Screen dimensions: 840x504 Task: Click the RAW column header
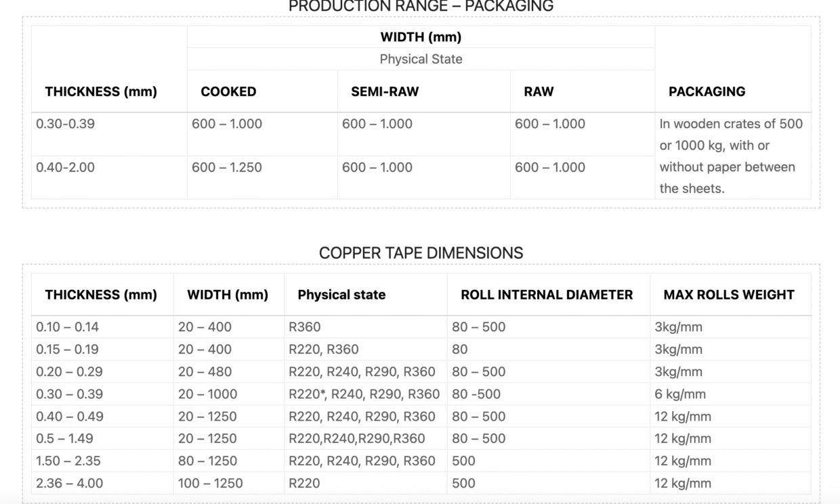[539, 91]
